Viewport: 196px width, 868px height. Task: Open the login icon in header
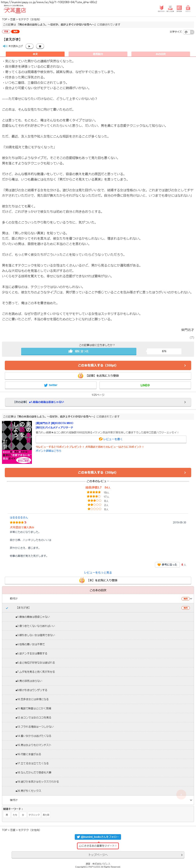(x=188, y=9)
